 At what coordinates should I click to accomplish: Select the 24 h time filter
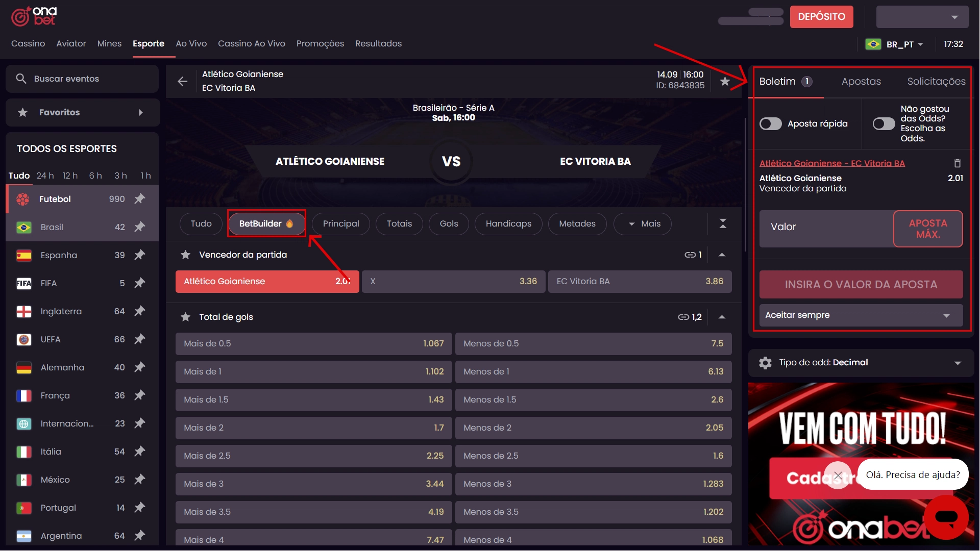(45, 176)
